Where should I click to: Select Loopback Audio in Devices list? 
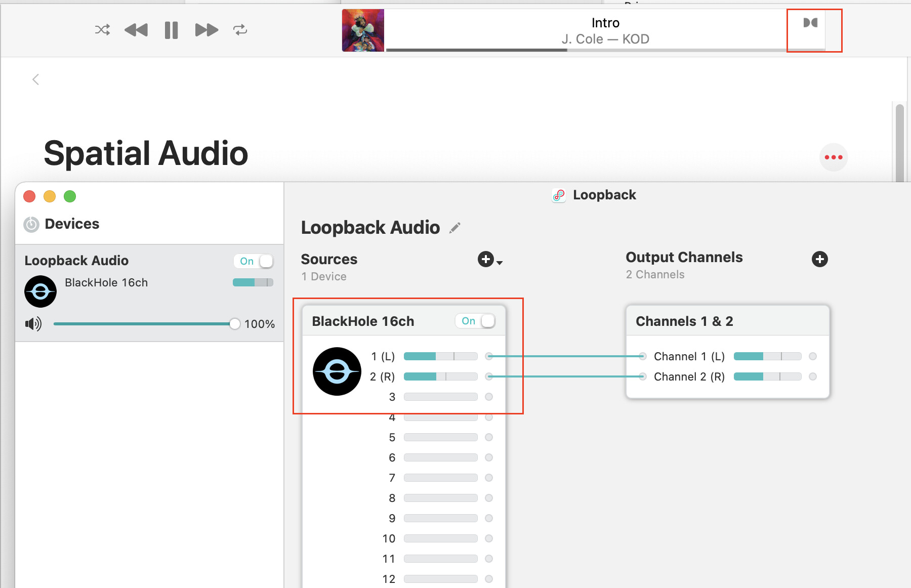click(x=149, y=292)
